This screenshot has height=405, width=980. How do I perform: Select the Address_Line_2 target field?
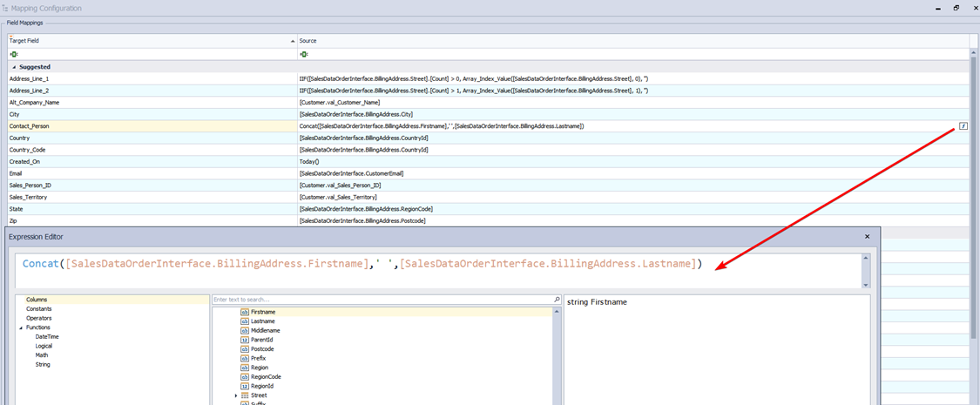[152, 91]
